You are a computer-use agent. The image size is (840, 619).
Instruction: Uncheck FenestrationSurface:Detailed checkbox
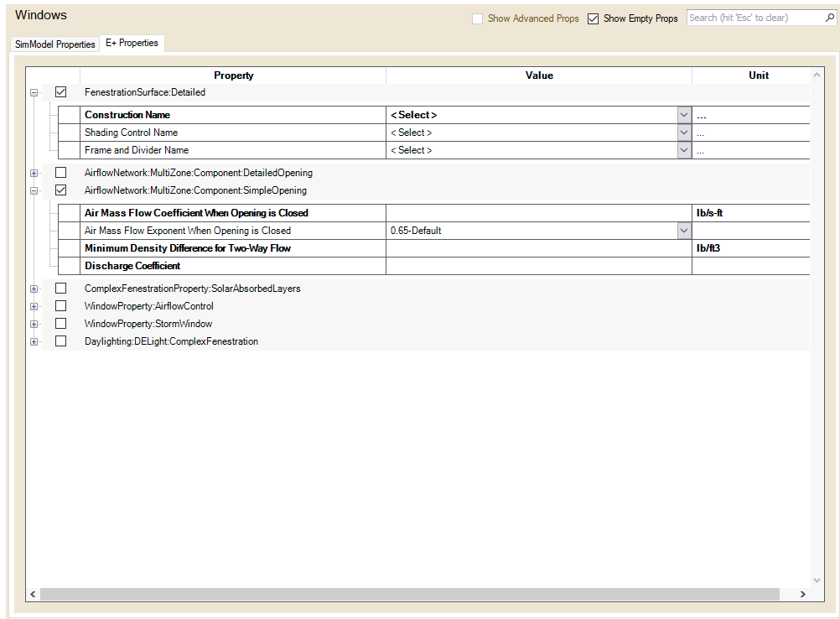click(61, 92)
